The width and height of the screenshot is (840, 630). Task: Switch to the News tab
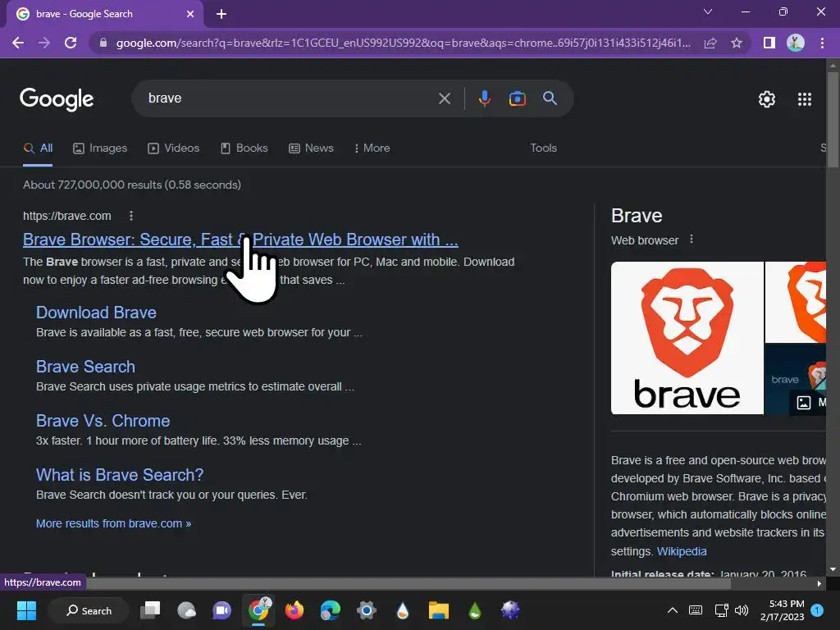coord(311,148)
